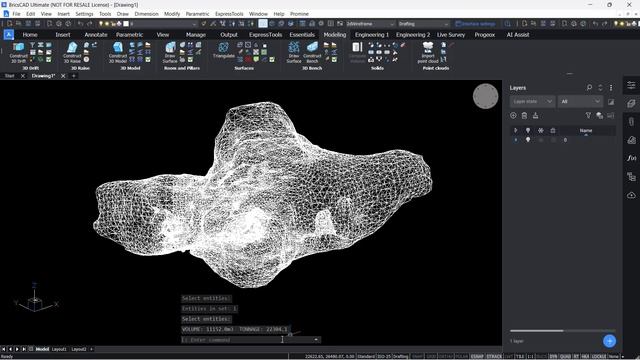The image size is (640, 360).
Task: Click the blue add button in Layers
Action: click(x=609, y=341)
